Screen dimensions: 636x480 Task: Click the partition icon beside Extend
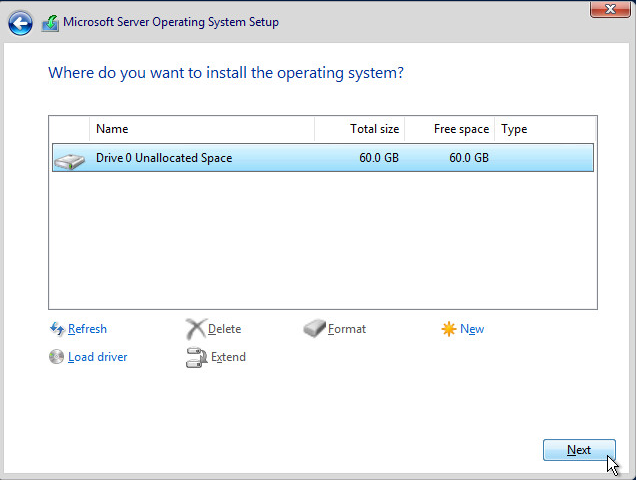[x=195, y=357]
